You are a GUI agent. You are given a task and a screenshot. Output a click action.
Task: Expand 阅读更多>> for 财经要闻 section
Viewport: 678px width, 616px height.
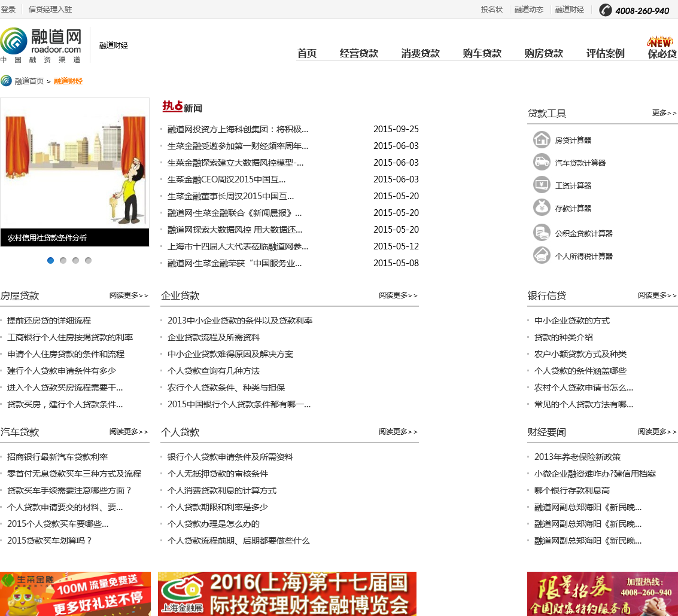(657, 432)
